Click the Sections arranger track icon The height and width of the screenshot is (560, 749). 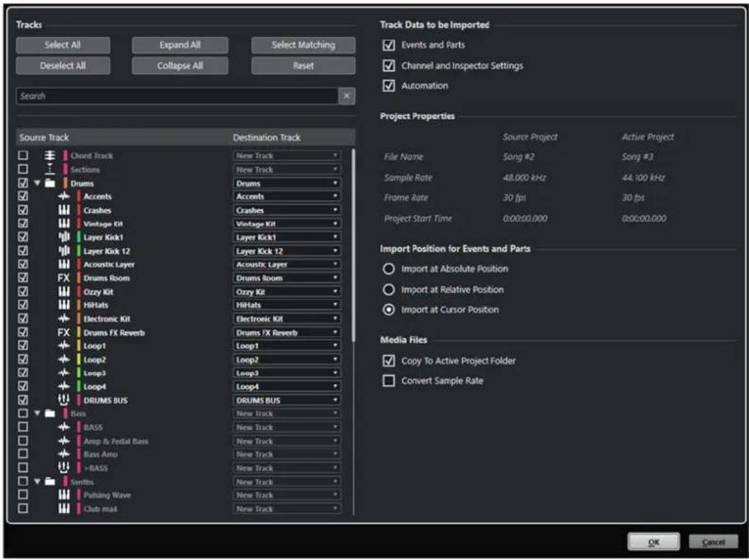tap(50, 169)
